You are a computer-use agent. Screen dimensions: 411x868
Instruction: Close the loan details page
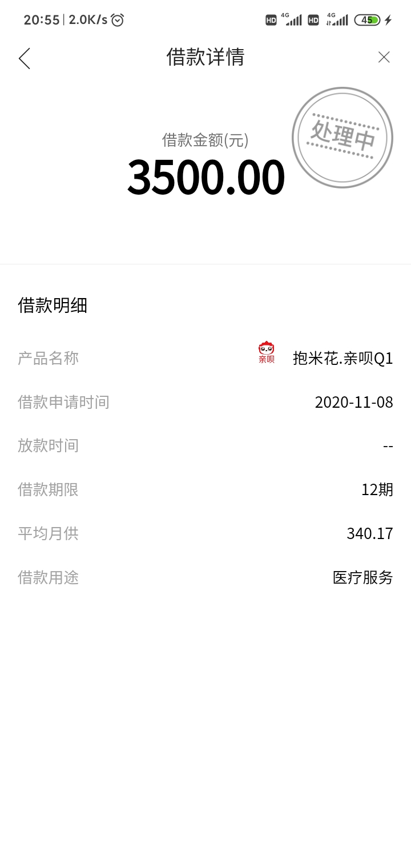coord(384,57)
